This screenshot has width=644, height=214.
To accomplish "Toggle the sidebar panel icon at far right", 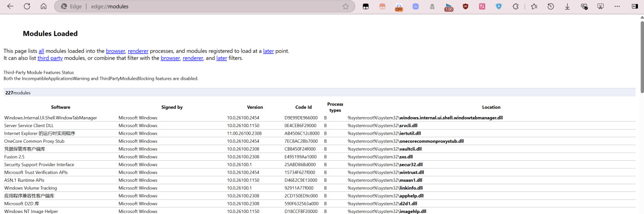I will 634,7.
